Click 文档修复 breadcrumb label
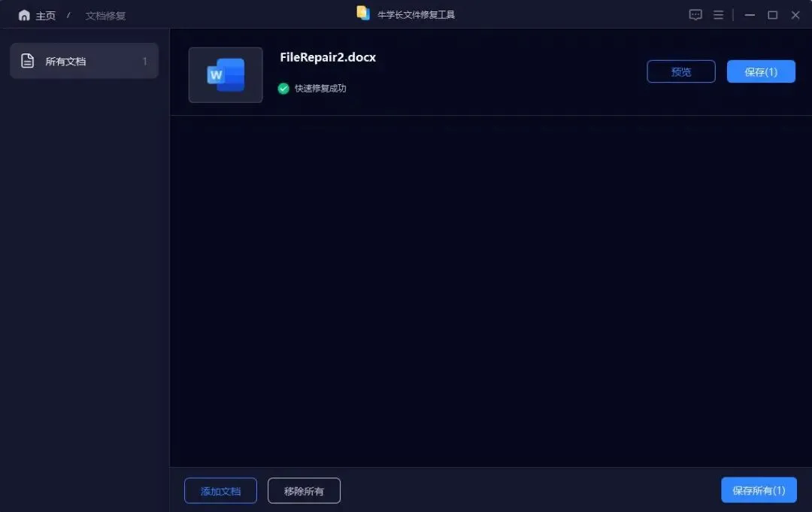812x512 pixels. 106,16
